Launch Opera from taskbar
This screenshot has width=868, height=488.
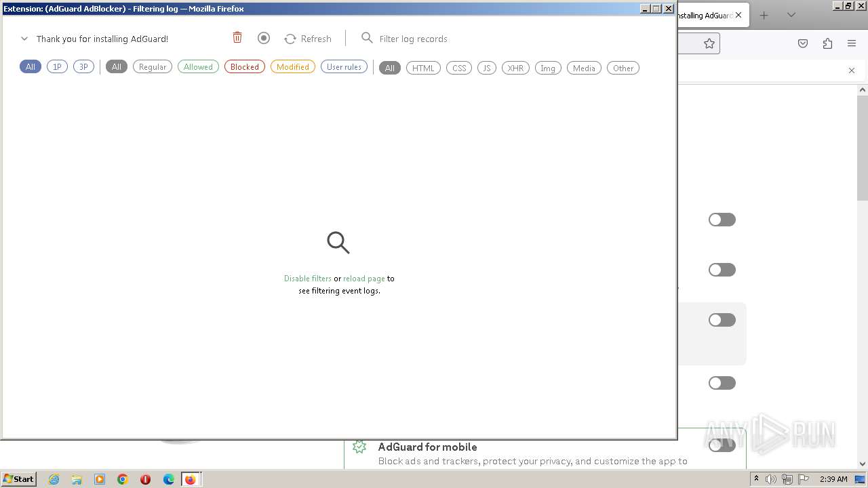point(145,479)
